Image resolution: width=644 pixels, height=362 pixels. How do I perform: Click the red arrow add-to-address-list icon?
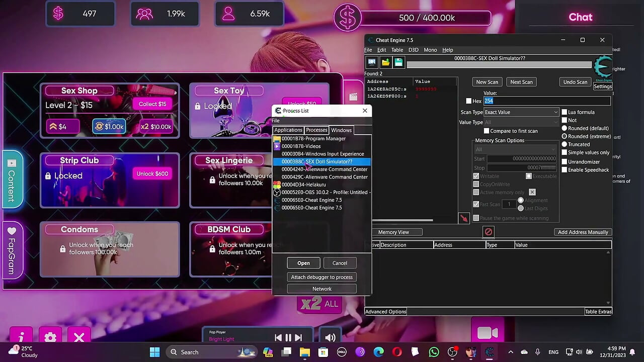point(464,218)
